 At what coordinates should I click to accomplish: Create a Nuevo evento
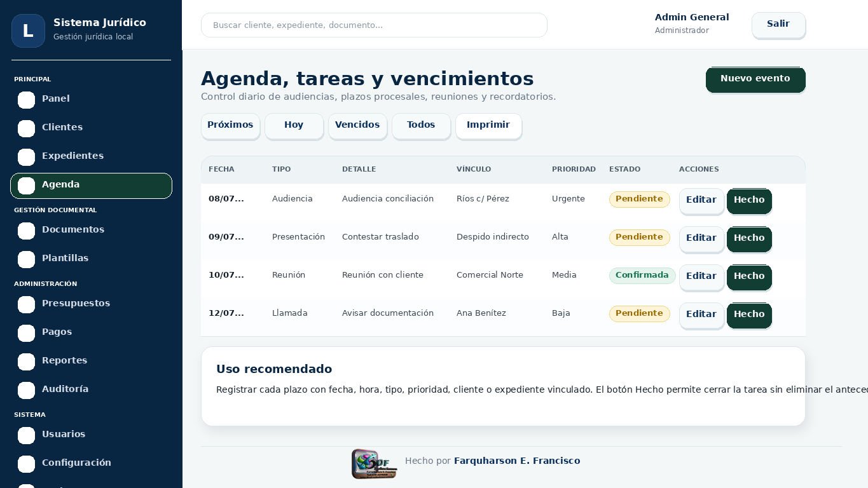tap(755, 79)
